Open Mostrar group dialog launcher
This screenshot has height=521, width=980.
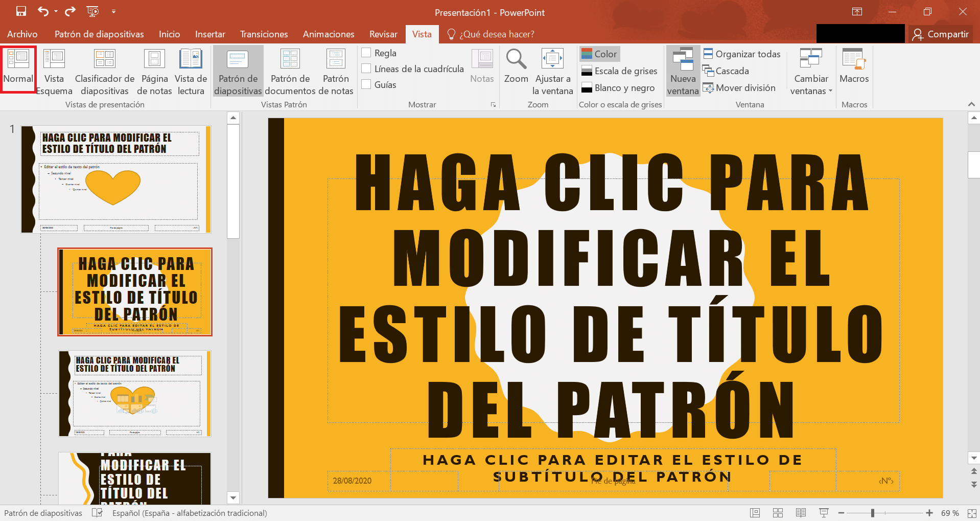pyautogui.click(x=493, y=105)
